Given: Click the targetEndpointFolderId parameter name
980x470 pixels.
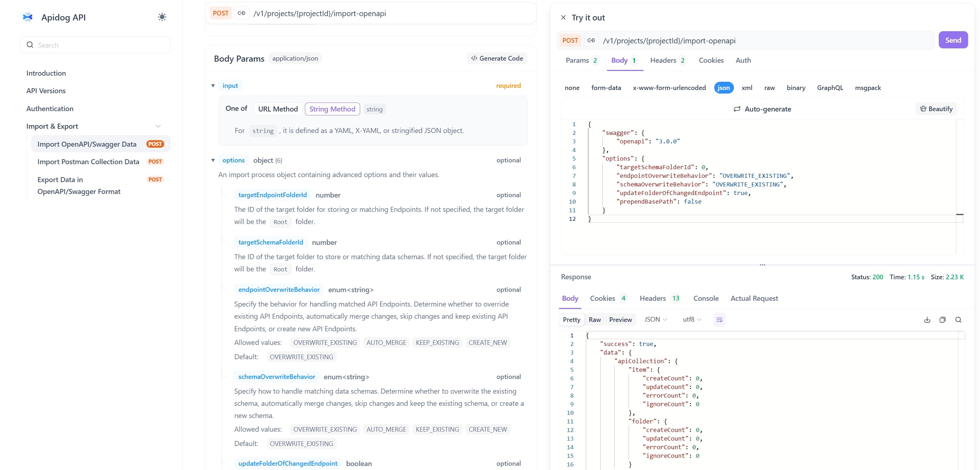Looking at the screenshot, I should (272, 195).
